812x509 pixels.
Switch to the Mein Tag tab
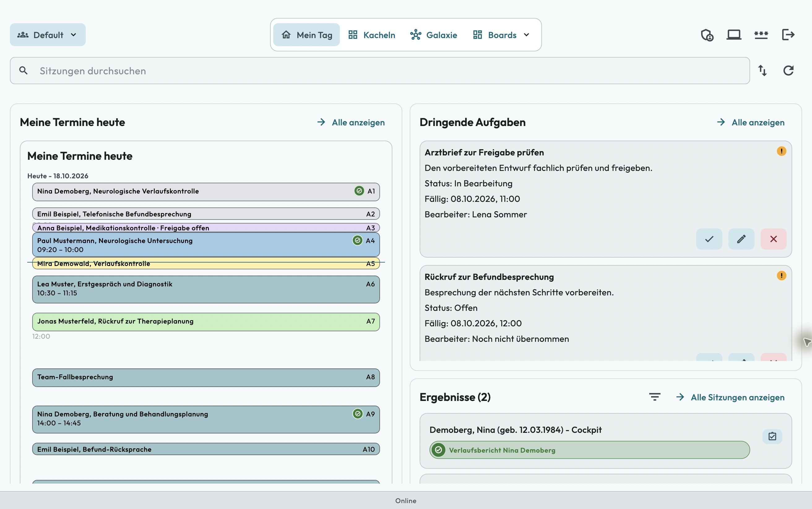[x=306, y=35]
